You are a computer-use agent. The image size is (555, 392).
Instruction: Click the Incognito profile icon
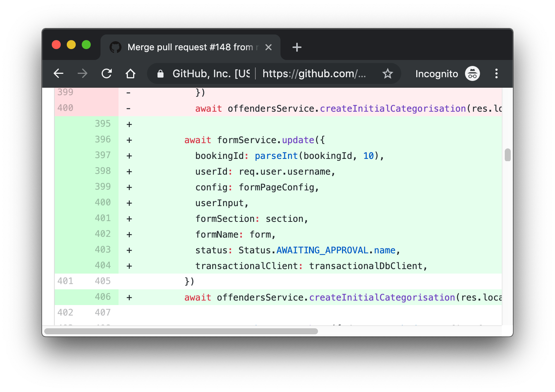(472, 73)
